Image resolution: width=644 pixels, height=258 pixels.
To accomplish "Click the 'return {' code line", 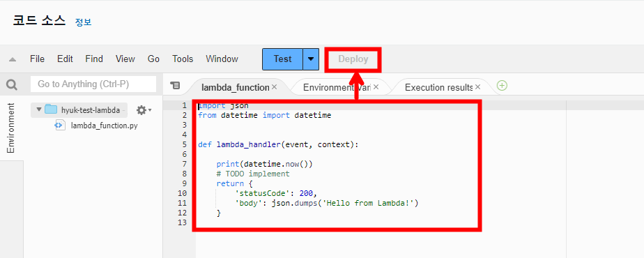I will tap(234, 183).
